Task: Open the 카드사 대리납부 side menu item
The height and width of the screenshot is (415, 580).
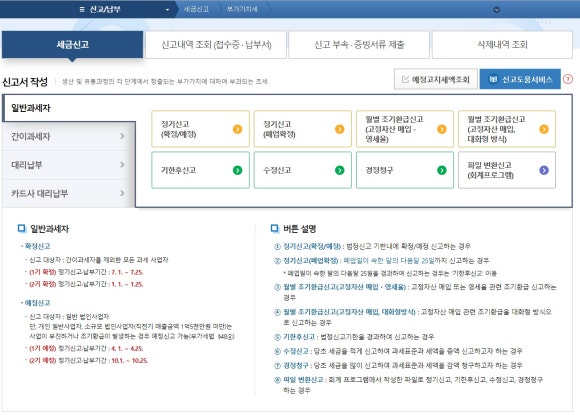Action: tap(68, 193)
